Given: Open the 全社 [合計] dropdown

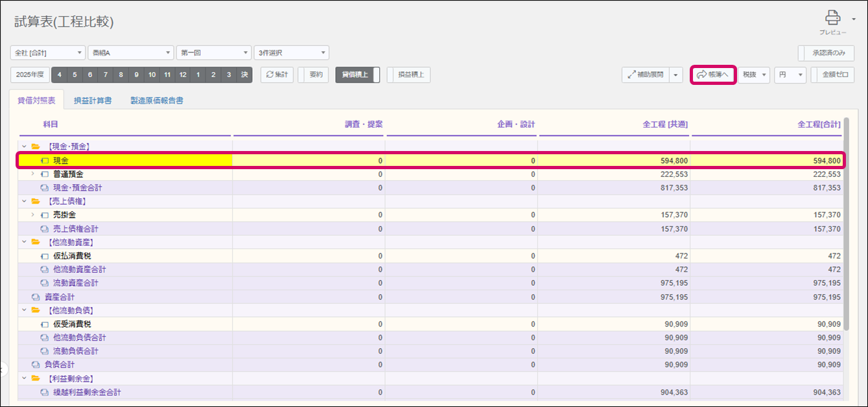Looking at the screenshot, I should click(48, 52).
